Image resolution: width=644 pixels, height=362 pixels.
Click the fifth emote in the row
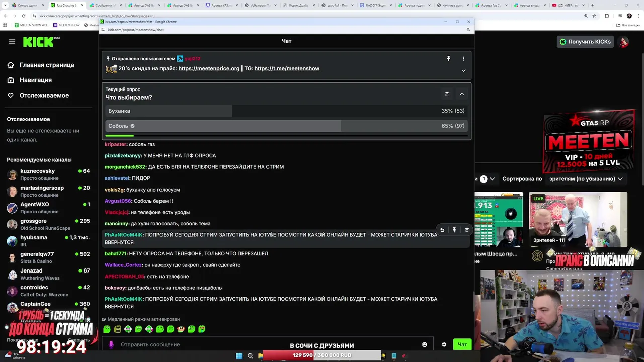click(x=149, y=329)
